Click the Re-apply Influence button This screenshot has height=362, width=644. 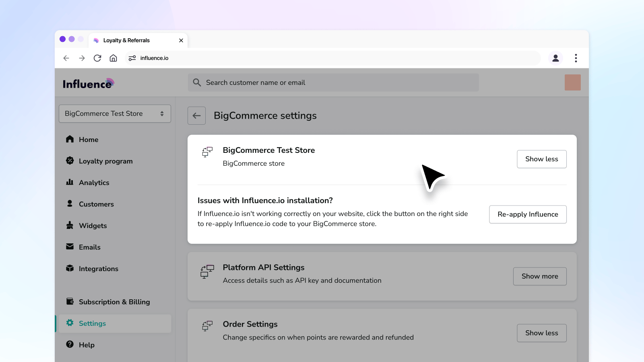click(x=528, y=214)
